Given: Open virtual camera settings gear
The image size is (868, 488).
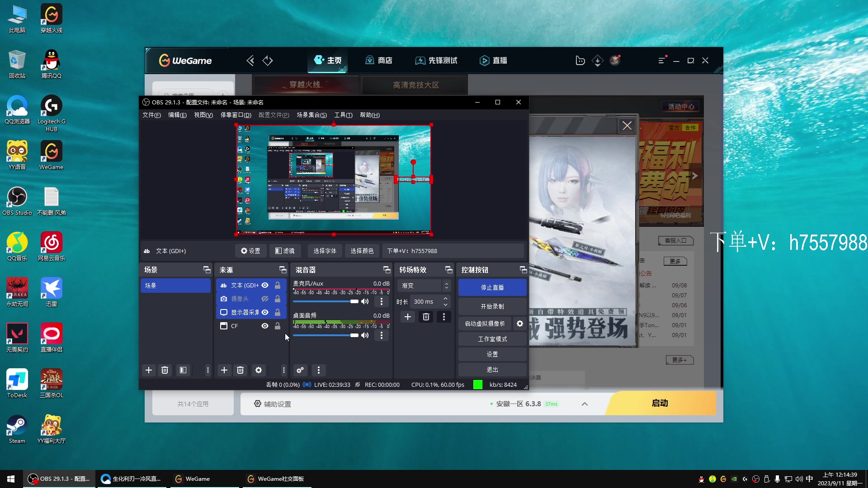Looking at the screenshot, I should (x=520, y=324).
